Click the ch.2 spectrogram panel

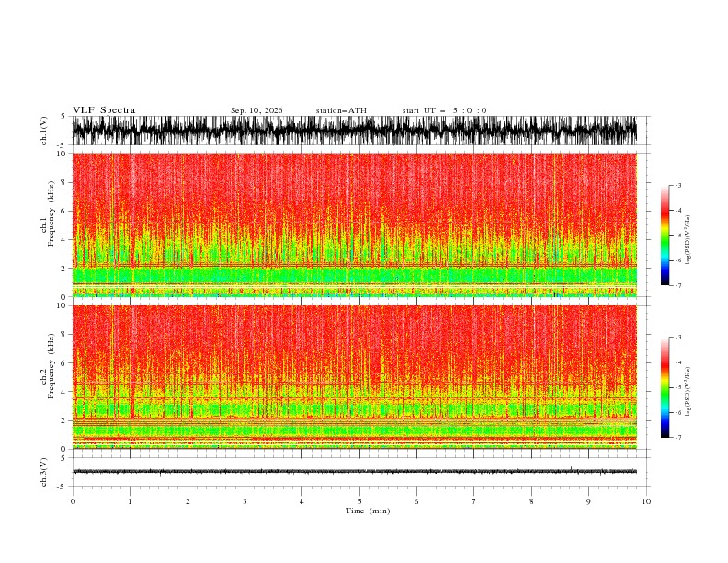[355, 377]
